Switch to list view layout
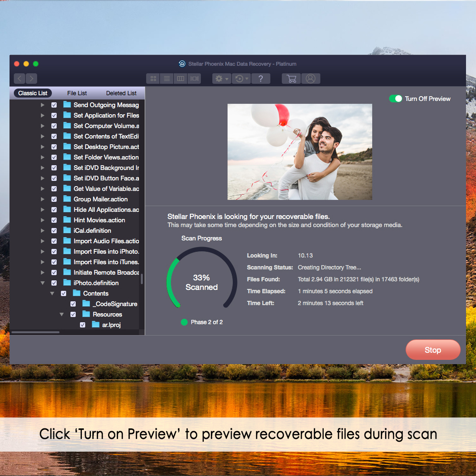The height and width of the screenshot is (476, 476). (167, 79)
